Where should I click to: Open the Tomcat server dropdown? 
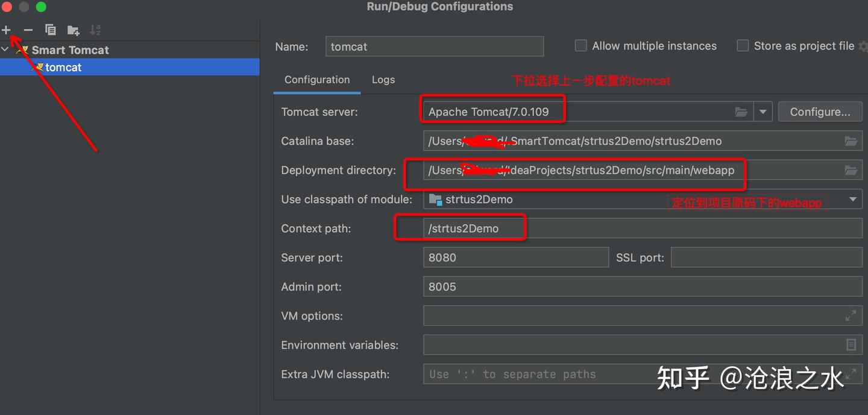click(x=763, y=112)
